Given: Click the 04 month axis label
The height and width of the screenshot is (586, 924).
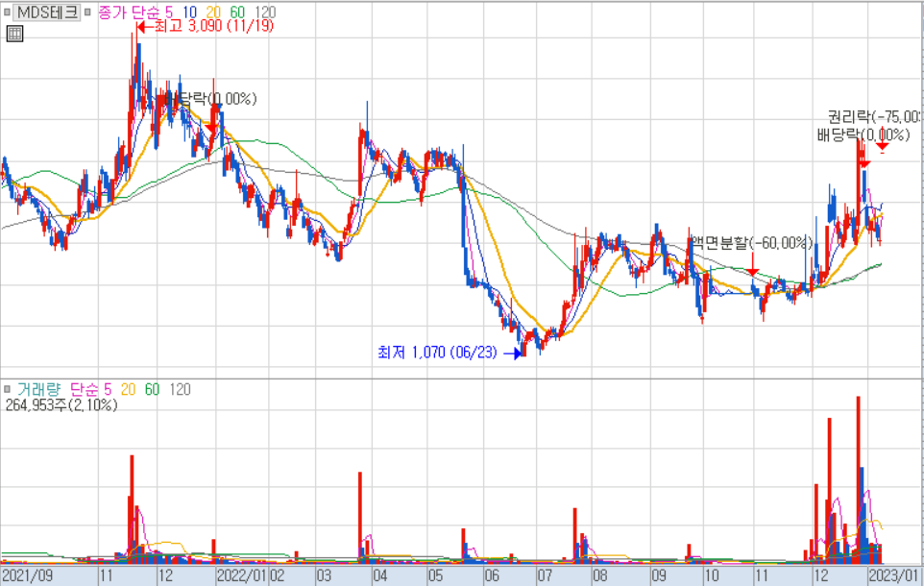Looking at the screenshot, I should pos(380,575).
